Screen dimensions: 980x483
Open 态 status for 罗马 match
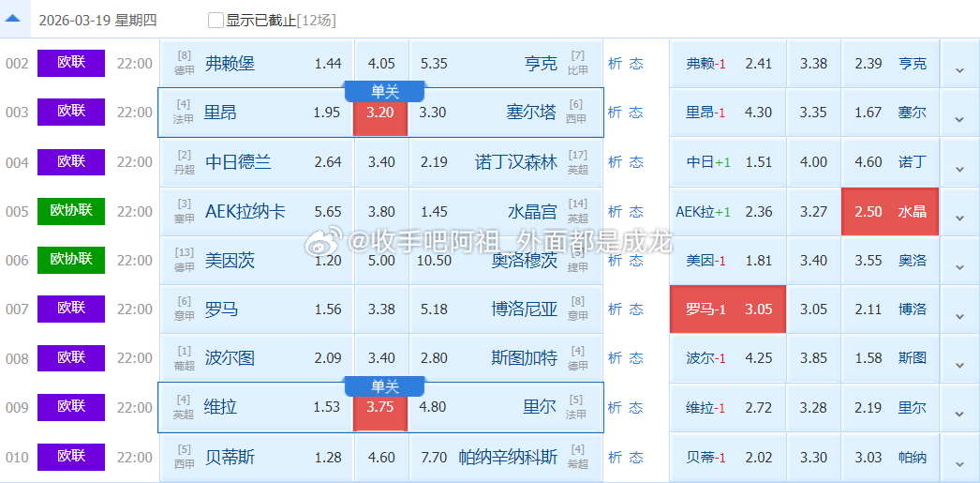click(x=635, y=309)
